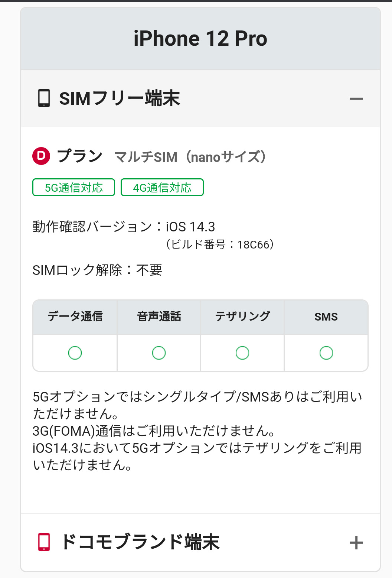Click the green circle under データ通信
Screen dimensions: 392x578
(75, 353)
